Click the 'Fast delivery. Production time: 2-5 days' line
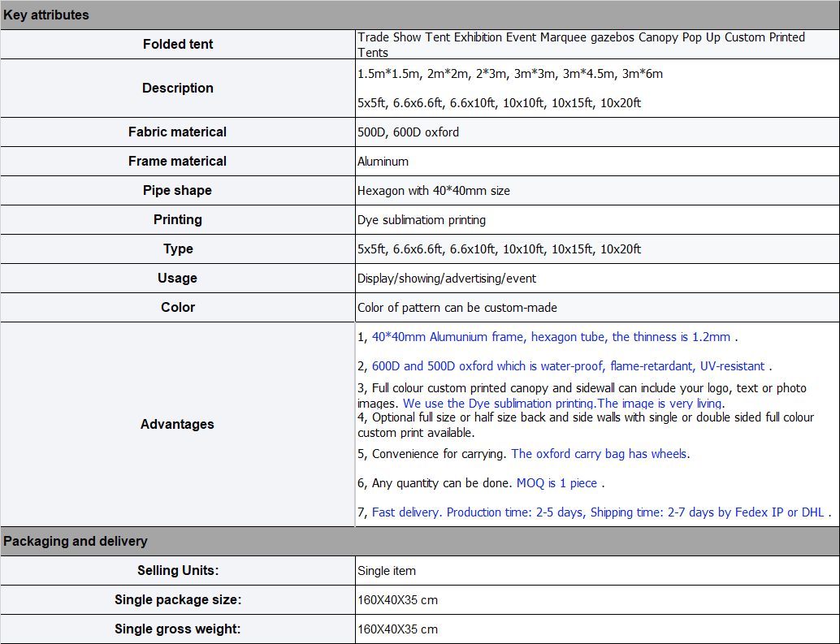Viewport: 840px width, 644px height. [598, 512]
